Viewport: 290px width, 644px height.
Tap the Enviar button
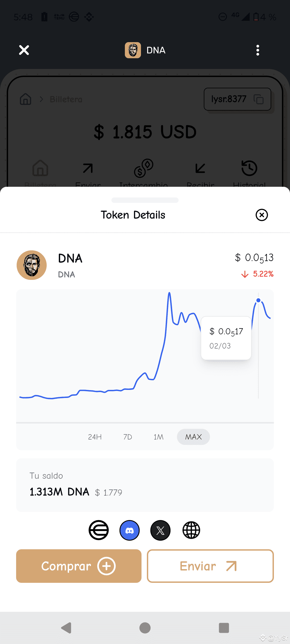tap(210, 566)
